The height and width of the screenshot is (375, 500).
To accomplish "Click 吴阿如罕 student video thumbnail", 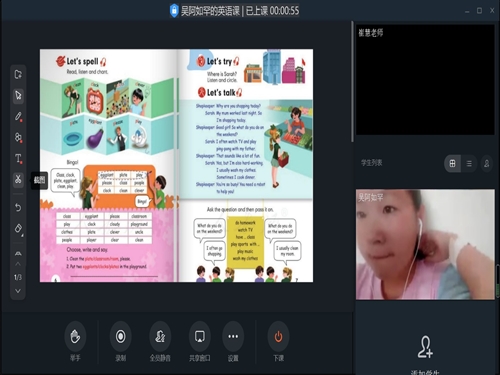I will click(x=425, y=244).
